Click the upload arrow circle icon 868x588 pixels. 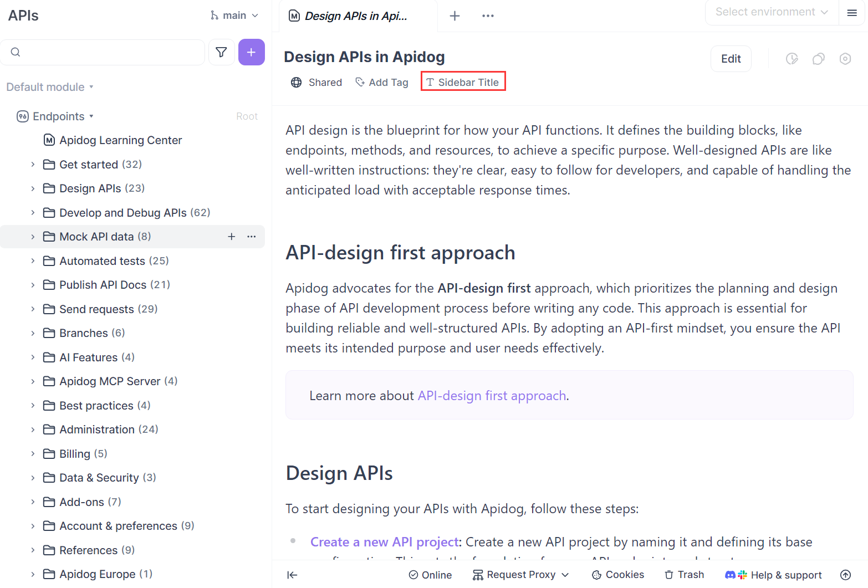point(845,575)
